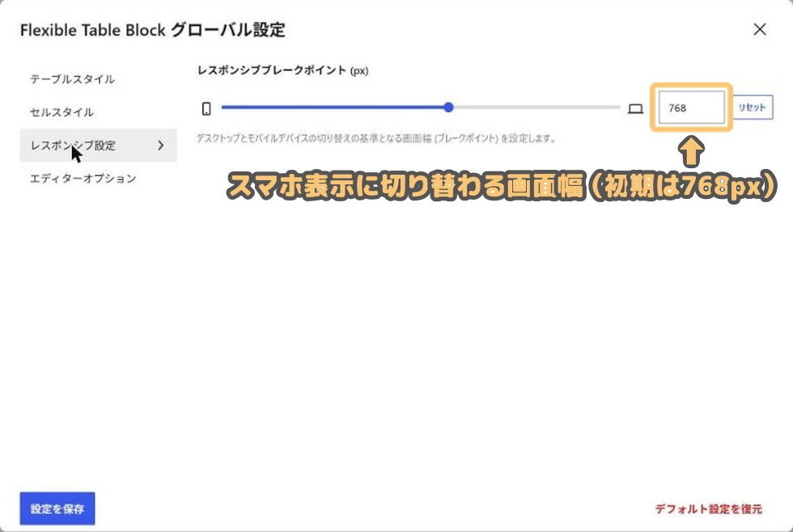793x532 pixels.
Task: Click the chevron beside レスポンシブ設定
Action: [161, 146]
